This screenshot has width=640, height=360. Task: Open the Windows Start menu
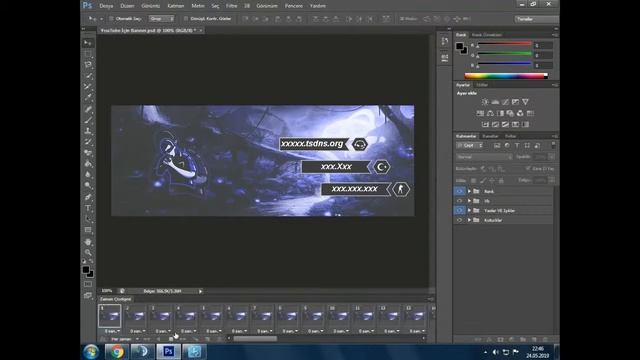(x=91, y=351)
